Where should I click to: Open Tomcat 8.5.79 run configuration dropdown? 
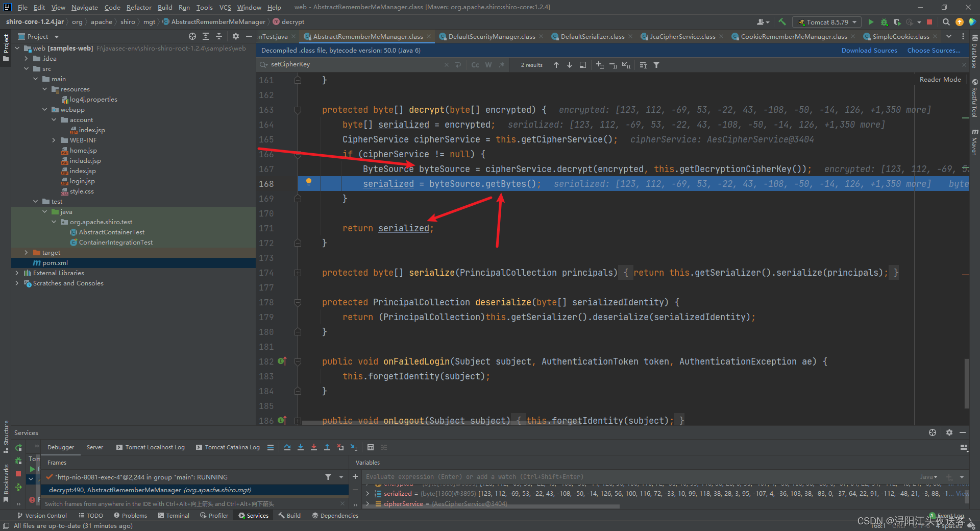click(827, 22)
